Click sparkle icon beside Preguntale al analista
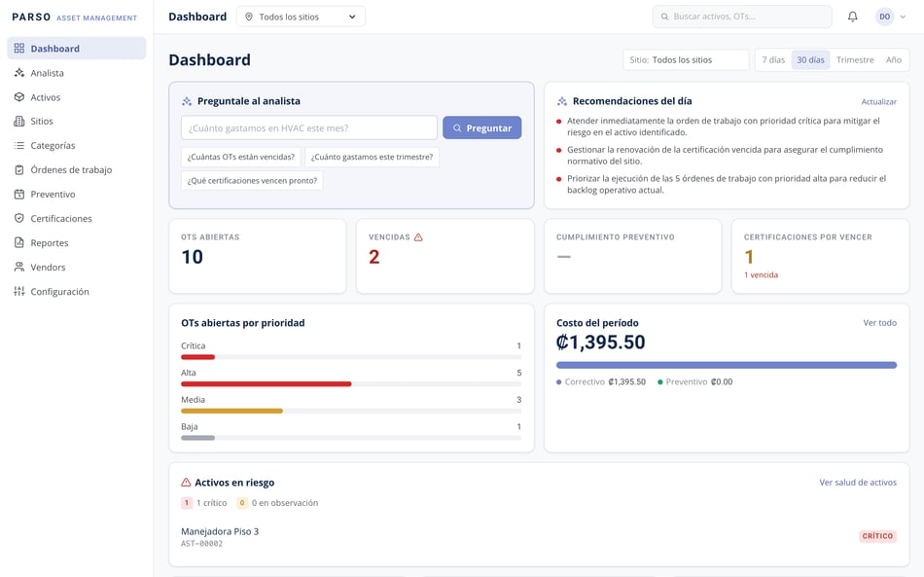Screen dimensions: 924x577 187,101
